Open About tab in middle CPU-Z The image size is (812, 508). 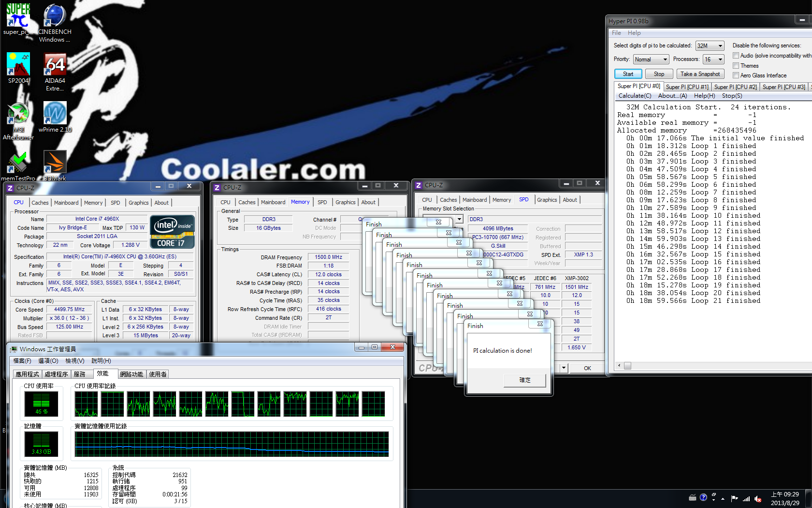pos(368,202)
